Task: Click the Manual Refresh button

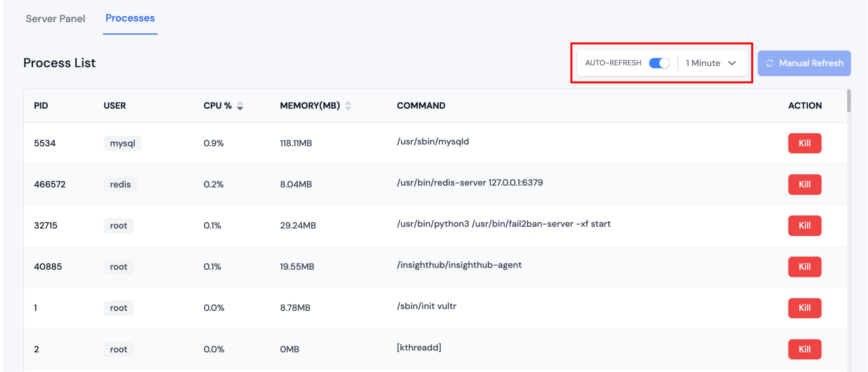Action: 804,63
